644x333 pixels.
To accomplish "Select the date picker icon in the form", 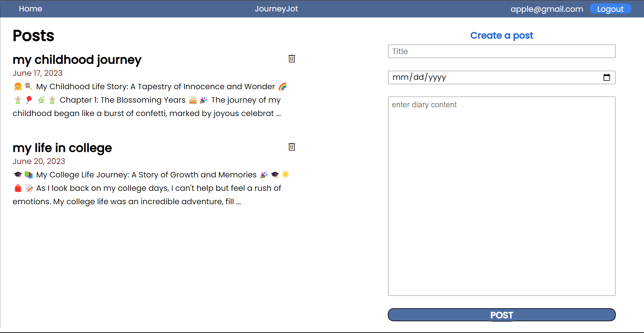I will [607, 77].
